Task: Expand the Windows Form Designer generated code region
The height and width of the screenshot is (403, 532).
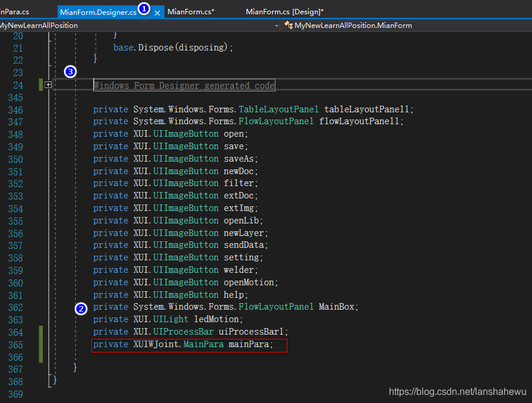Action: 48,85
